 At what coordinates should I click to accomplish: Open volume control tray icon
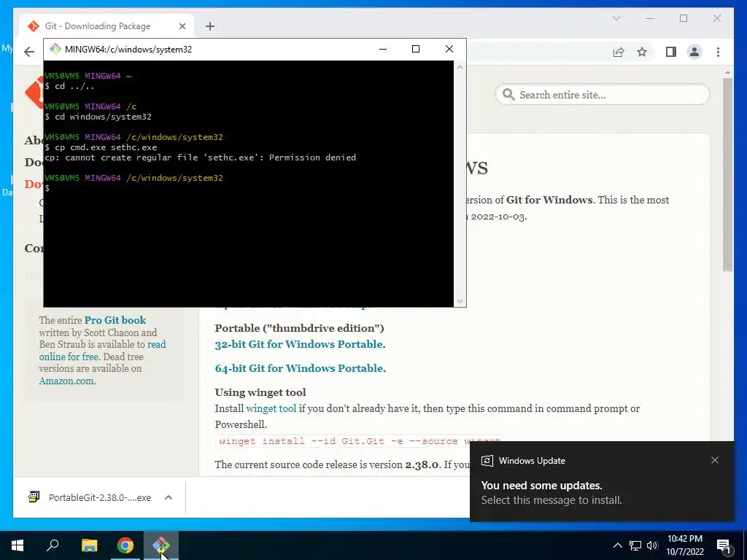(652, 545)
